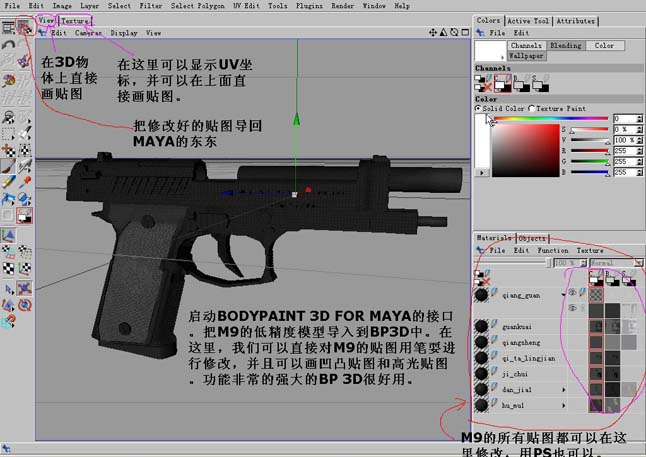
Task: Select the dotted rectangle selection tool
Action: [8, 134]
